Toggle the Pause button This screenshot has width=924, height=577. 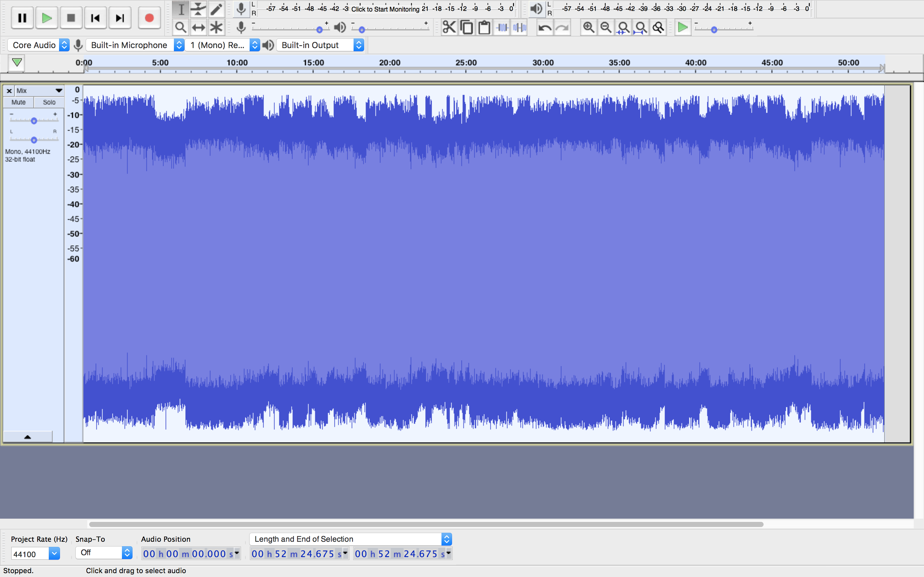coord(22,18)
